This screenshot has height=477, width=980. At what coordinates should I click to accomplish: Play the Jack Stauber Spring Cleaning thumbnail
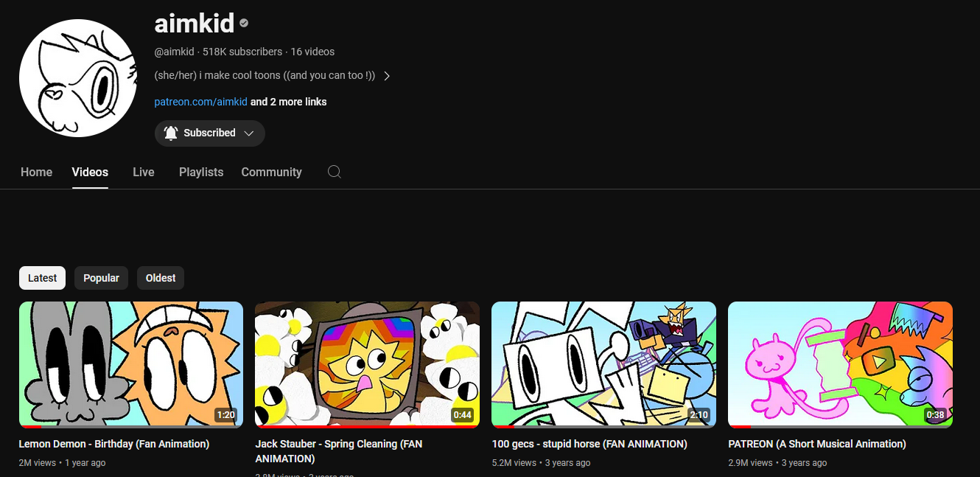click(x=367, y=363)
